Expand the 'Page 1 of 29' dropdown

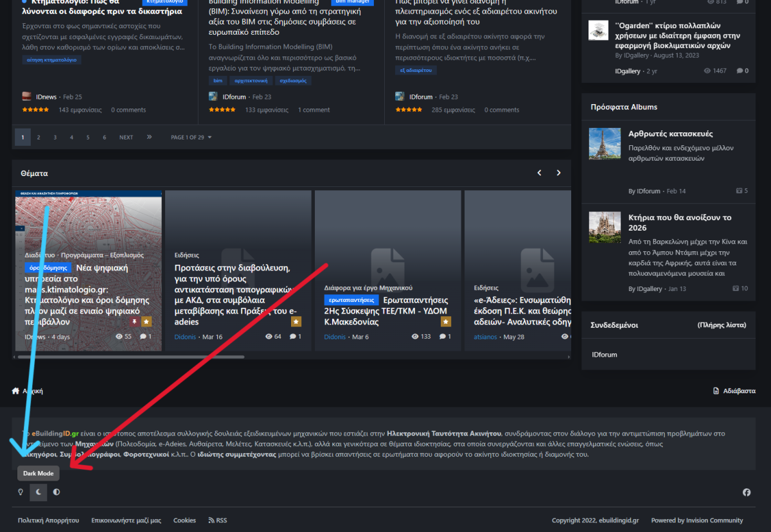(x=191, y=137)
